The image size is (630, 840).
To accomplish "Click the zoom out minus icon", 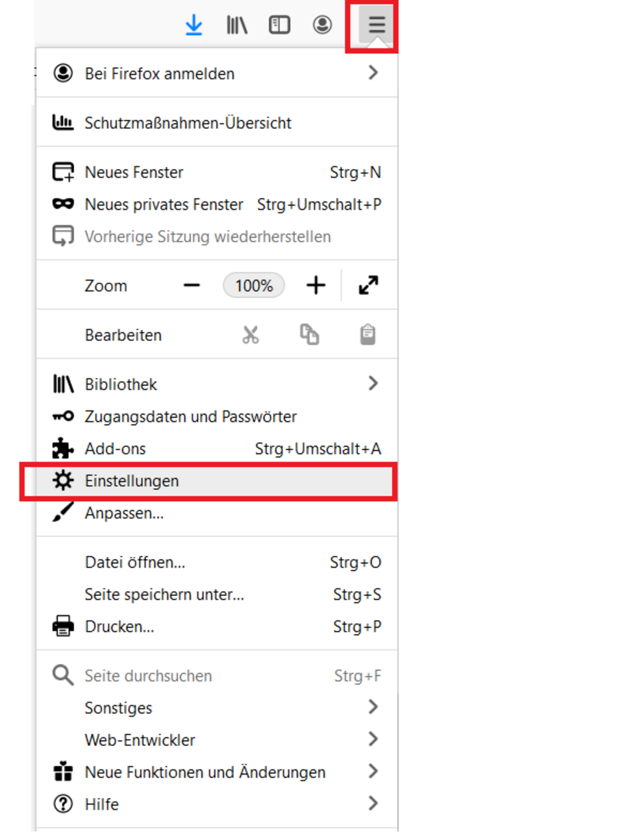I will tap(192, 286).
